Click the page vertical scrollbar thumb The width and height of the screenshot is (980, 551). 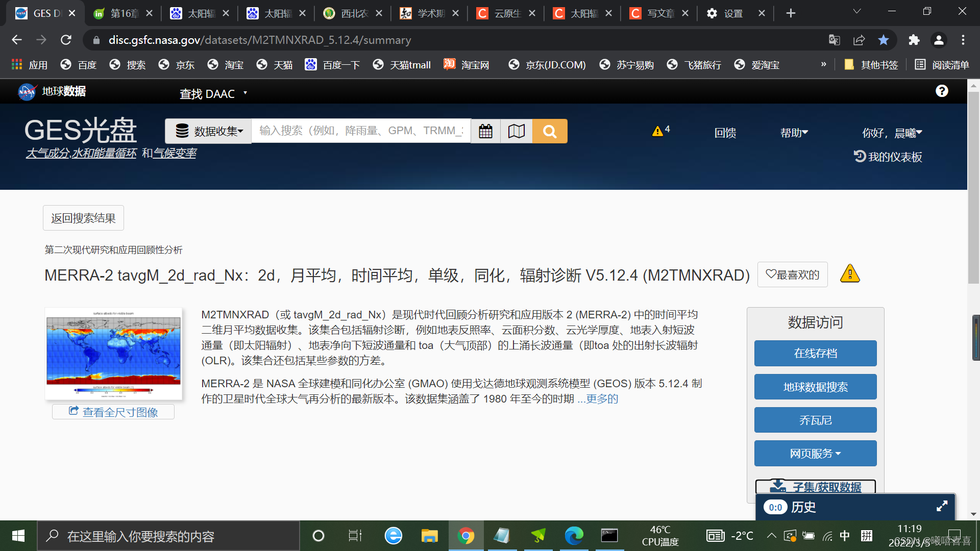pyautogui.click(x=973, y=187)
